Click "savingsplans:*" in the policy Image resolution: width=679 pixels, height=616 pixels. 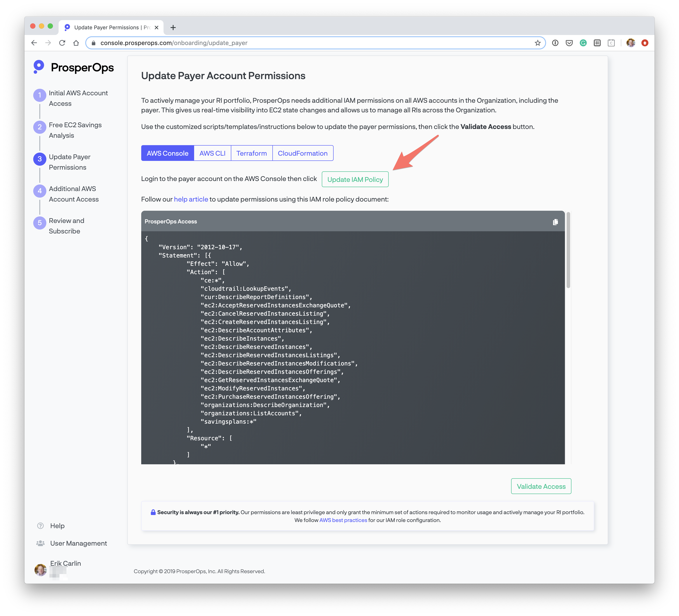point(228,422)
